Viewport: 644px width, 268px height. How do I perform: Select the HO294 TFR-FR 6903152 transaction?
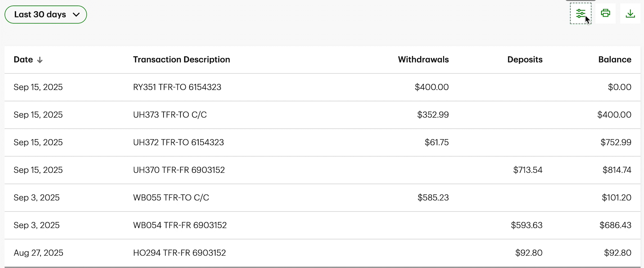tap(179, 253)
